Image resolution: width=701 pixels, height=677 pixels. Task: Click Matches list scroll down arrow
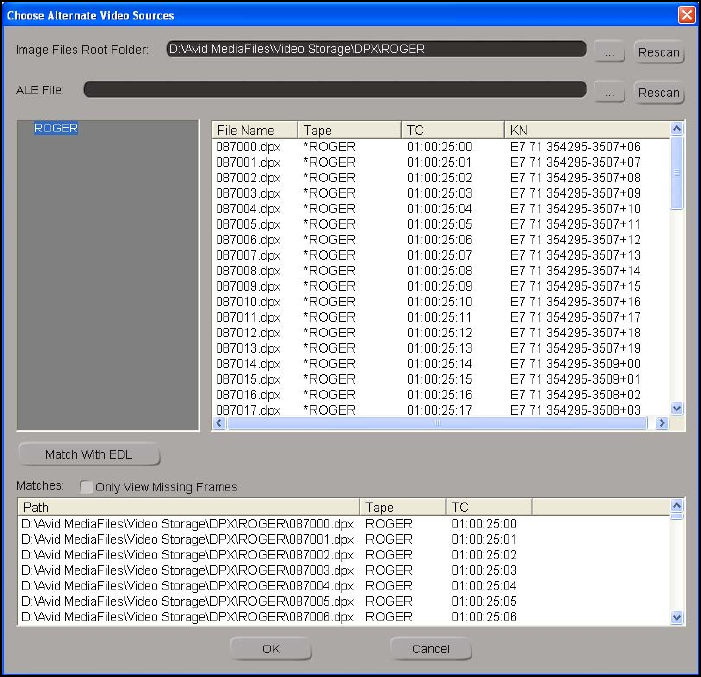pyautogui.click(x=677, y=618)
